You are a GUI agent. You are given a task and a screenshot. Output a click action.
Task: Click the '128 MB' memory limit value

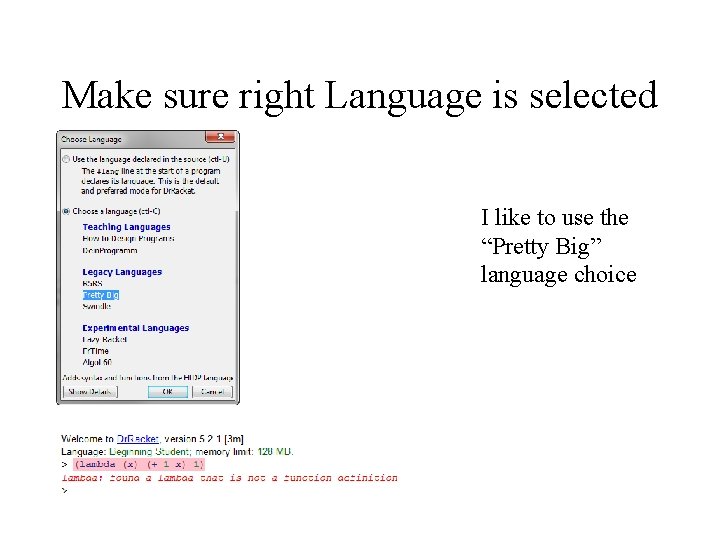pos(274,451)
